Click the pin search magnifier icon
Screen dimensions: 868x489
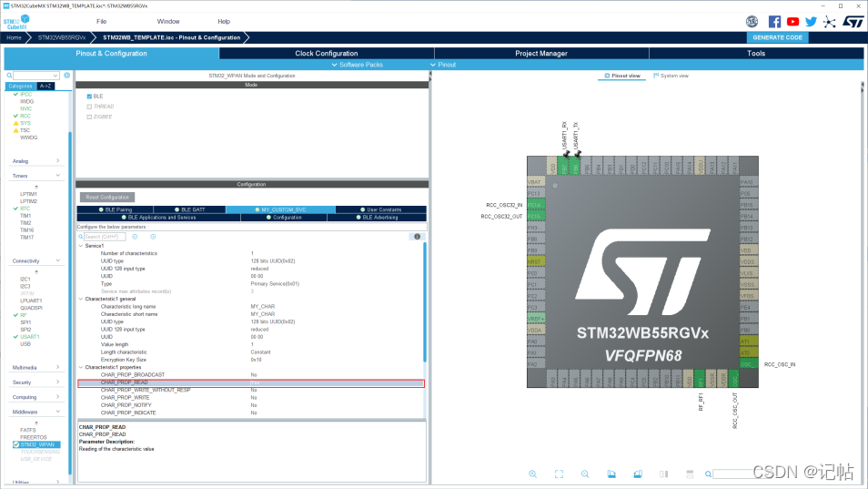pyautogui.click(x=708, y=474)
